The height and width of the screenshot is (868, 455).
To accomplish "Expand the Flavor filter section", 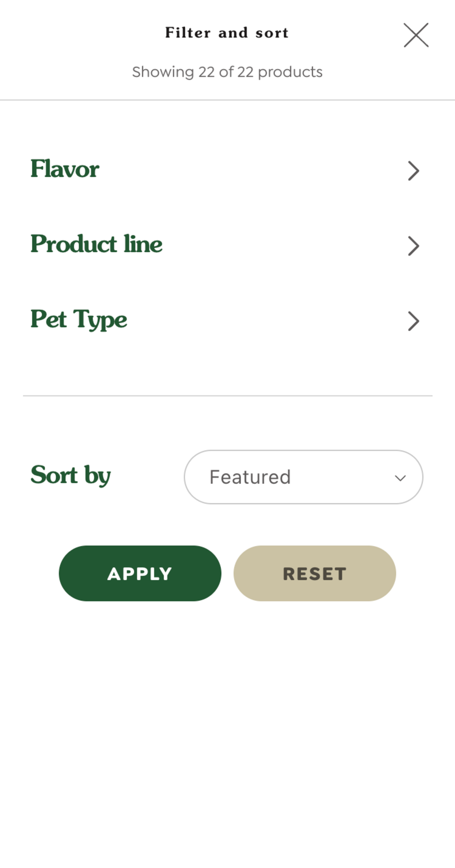I will click(x=226, y=170).
